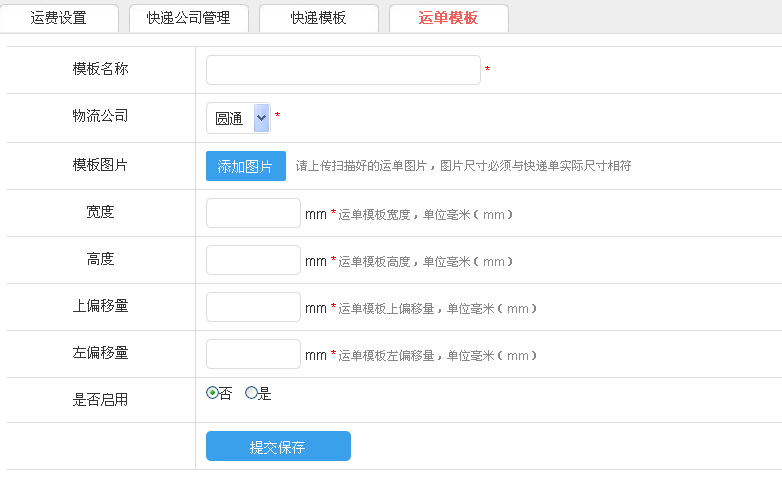782x490 pixels.
Task: Click the 请上传扫描好的运单图片 hint text
Action: point(463,166)
